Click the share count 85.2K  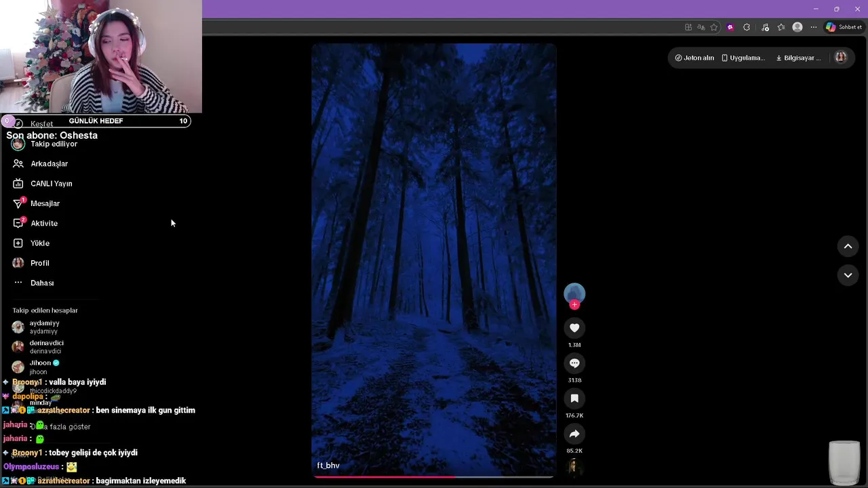(574, 451)
